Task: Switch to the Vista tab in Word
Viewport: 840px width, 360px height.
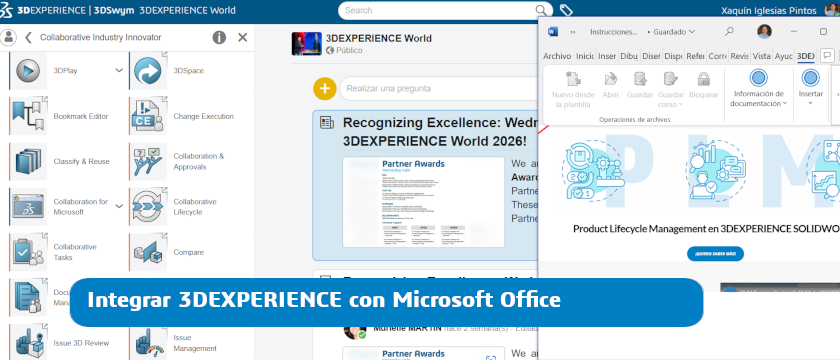Action: tap(761, 56)
